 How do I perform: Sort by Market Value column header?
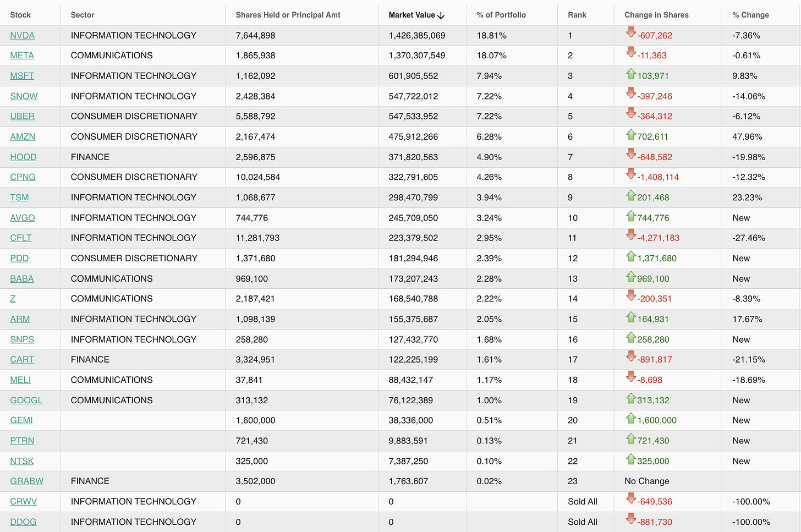[412, 15]
